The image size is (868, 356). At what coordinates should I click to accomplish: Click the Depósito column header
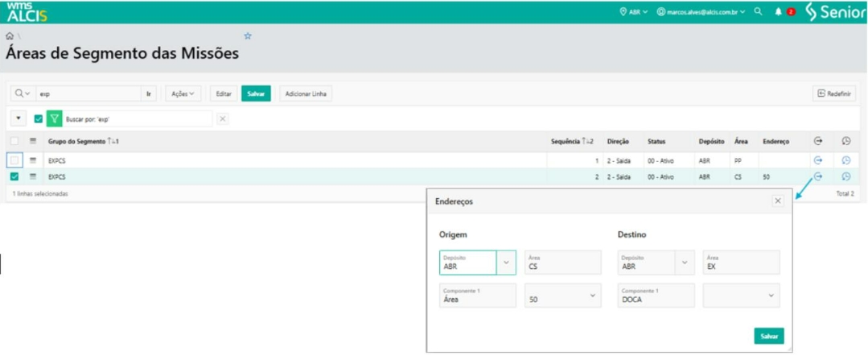tap(711, 142)
